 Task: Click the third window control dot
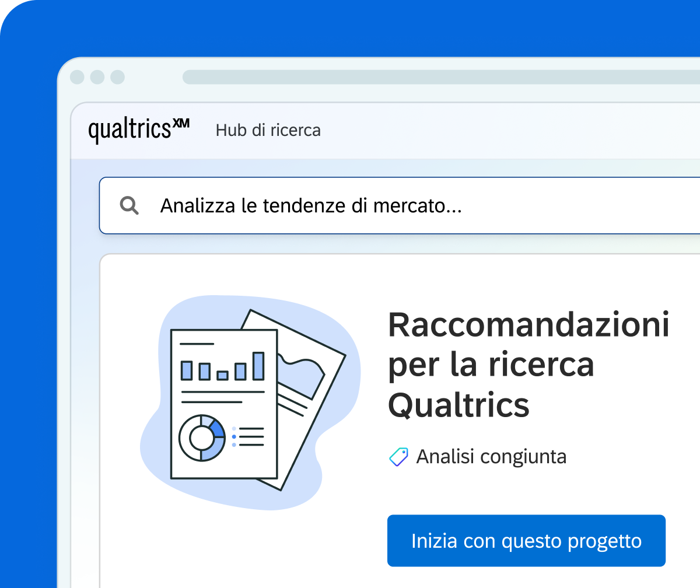click(x=118, y=77)
